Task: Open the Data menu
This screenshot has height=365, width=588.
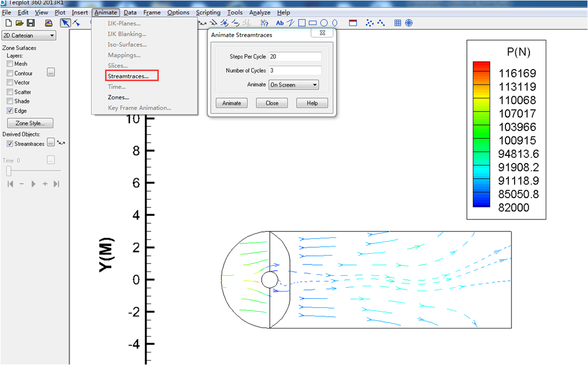Action: click(130, 12)
